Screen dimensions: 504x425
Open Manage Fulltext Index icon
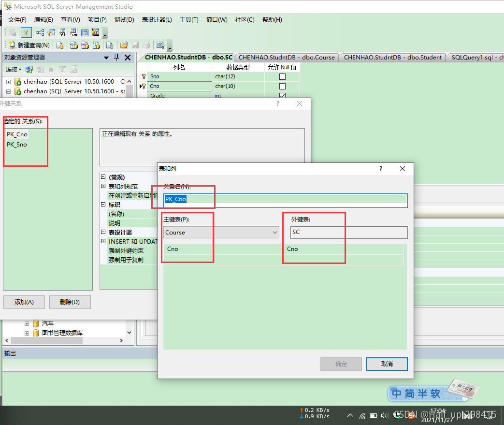62,32
